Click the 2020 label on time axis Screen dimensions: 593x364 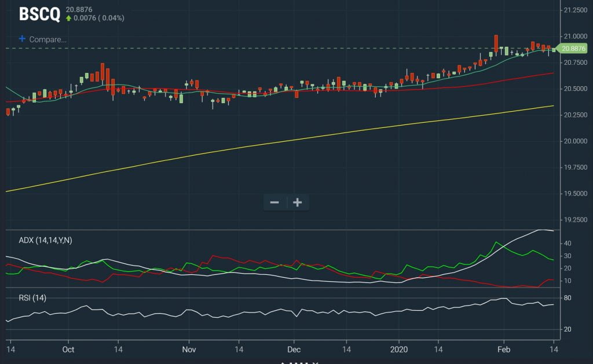click(400, 350)
